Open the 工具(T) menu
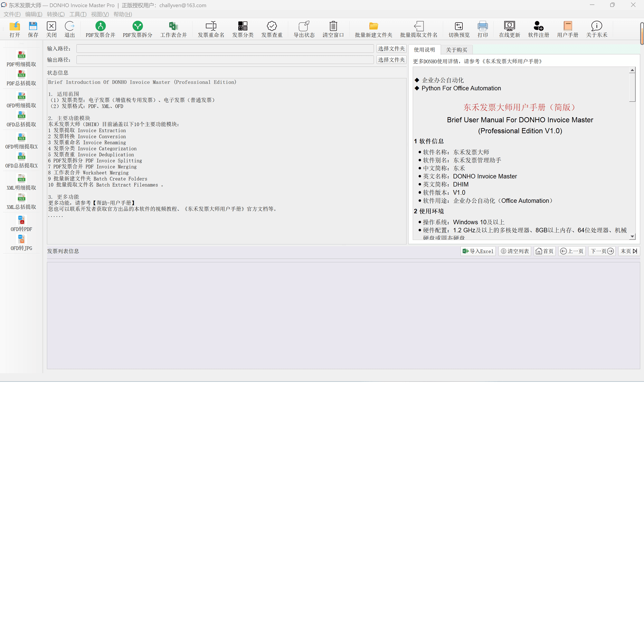The image size is (644, 644). 78,14
